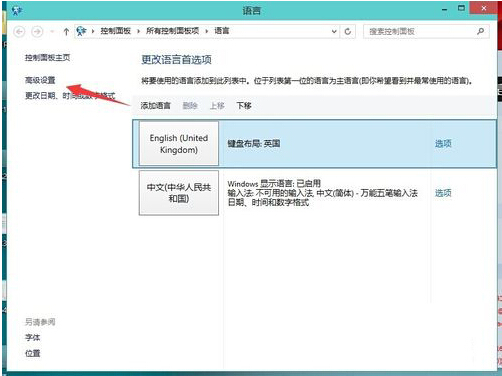502x376 pixels.
Task: Minimize the 语言 window
Action: [444, 9]
